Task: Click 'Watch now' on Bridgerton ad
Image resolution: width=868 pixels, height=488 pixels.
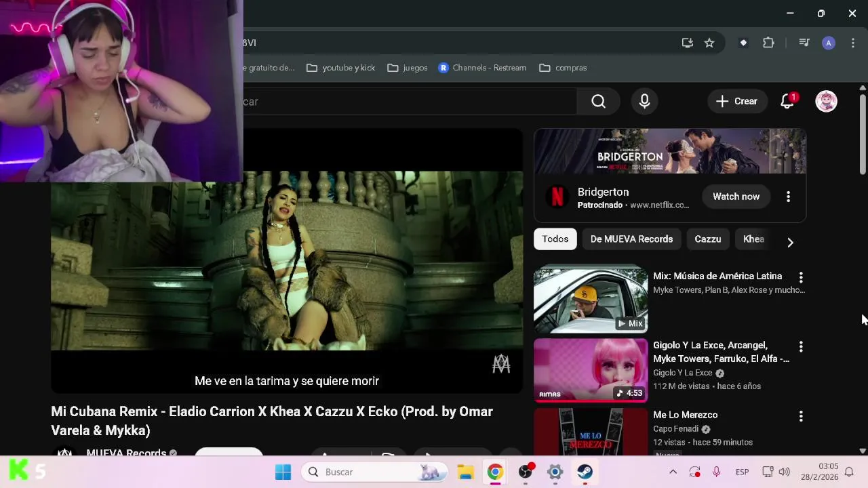Action: pyautogui.click(x=736, y=197)
